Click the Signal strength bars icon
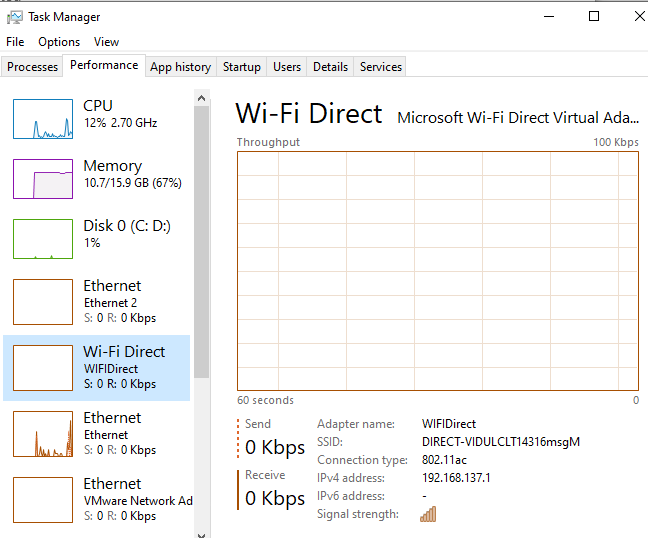 click(428, 514)
